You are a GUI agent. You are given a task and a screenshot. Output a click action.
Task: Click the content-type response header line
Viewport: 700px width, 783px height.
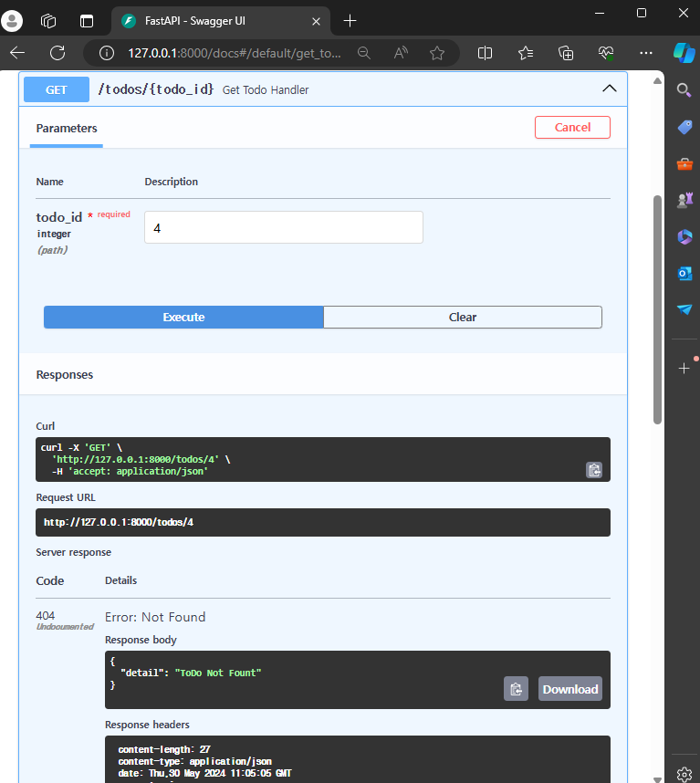tap(194, 761)
